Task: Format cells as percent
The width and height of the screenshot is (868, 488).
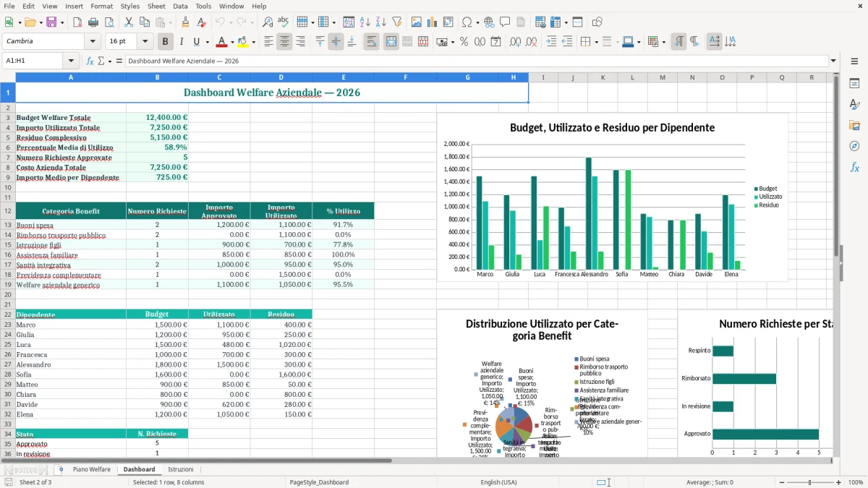Action: 464,42
